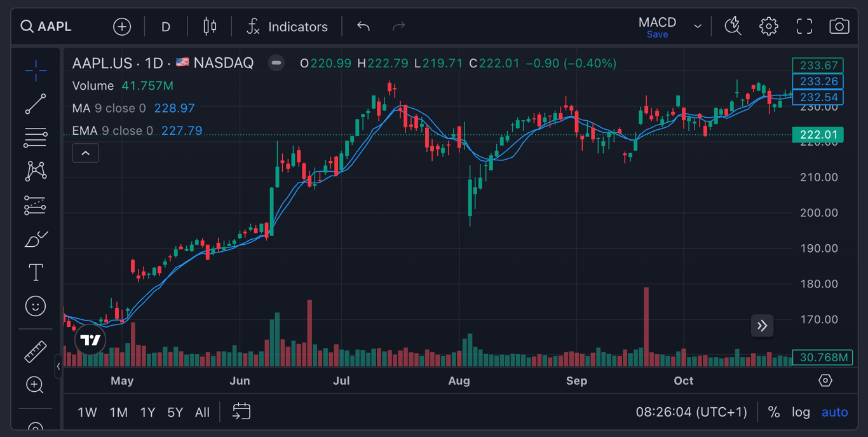Image resolution: width=868 pixels, height=437 pixels.
Task: Select the crosshair cursor tool
Action: click(36, 70)
